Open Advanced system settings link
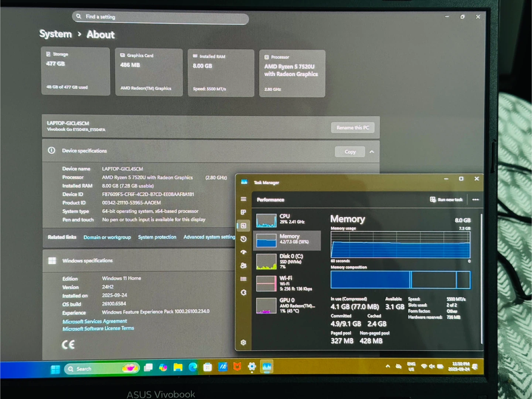Viewport: 532px width, 399px height. (x=209, y=237)
